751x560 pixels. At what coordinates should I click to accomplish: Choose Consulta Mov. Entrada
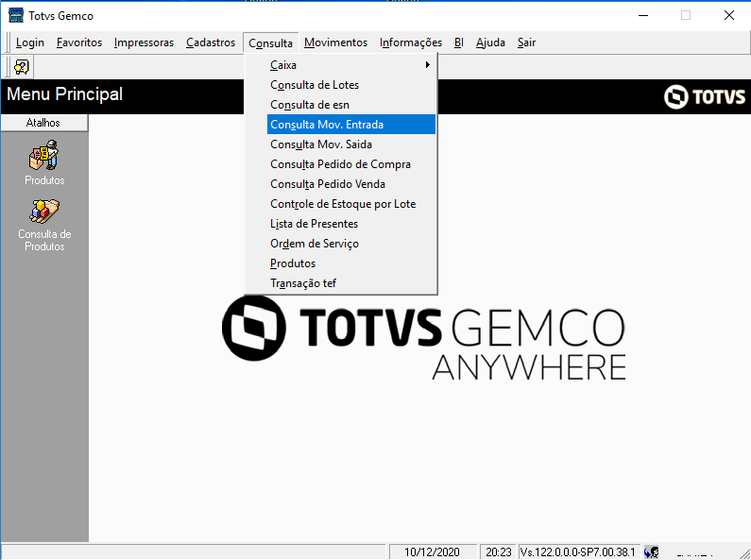pyautogui.click(x=351, y=125)
